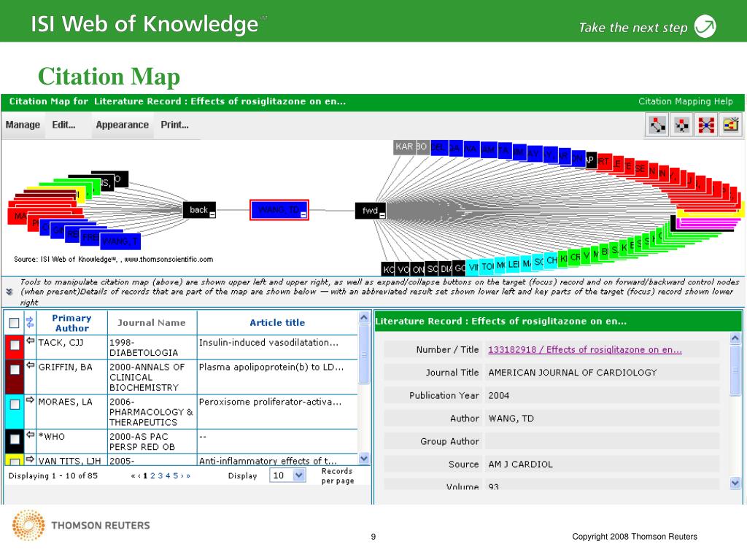This screenshot has height=560, width=747.
Task: Click the records table scrollbar up arrow
Action: 364,317
